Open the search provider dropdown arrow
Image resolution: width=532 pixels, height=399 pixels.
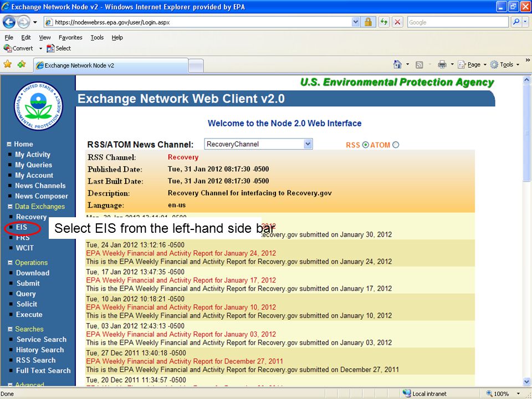[525, 22]
